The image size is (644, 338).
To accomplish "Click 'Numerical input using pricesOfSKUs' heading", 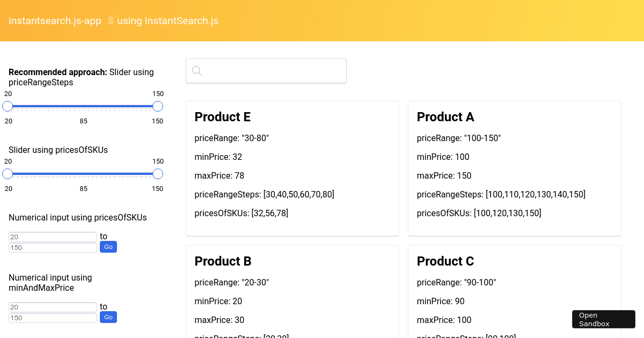I will pyautogui.click(x=78, y=217).
